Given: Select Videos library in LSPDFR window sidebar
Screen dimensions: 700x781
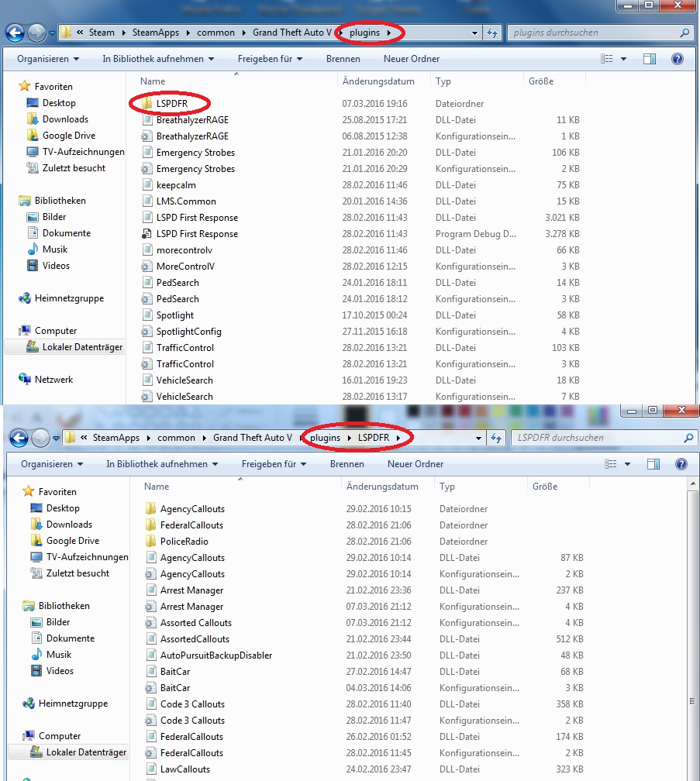Looking at the screenshot, I should click(x=60, y=671).
